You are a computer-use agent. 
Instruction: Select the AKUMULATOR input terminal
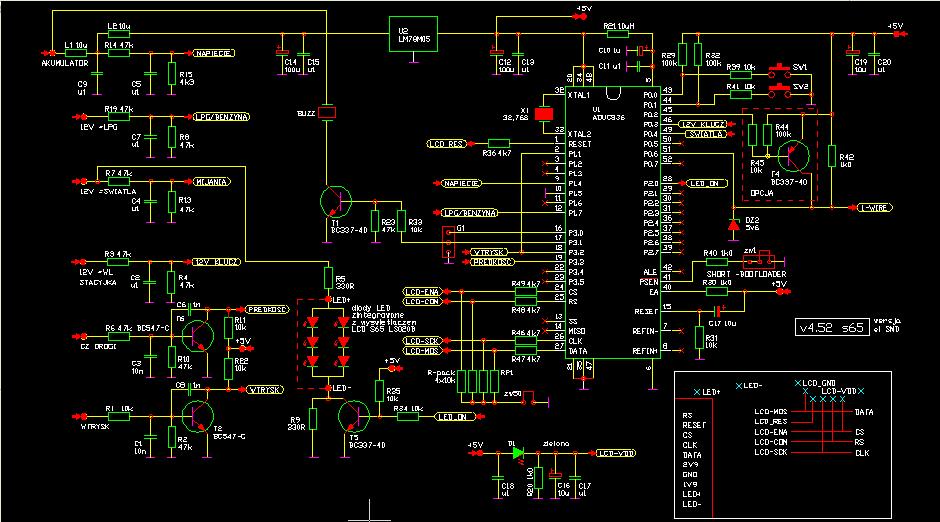(46, 53)
